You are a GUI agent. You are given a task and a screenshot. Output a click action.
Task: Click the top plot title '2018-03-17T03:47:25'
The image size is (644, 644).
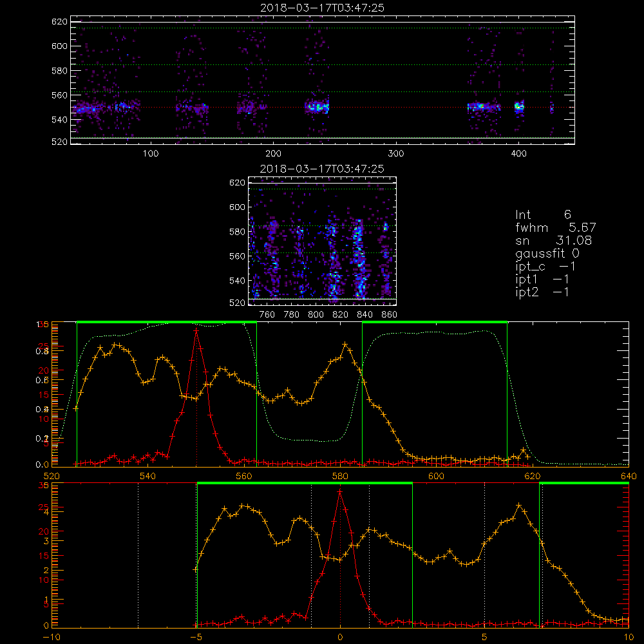tap(322, 8)
